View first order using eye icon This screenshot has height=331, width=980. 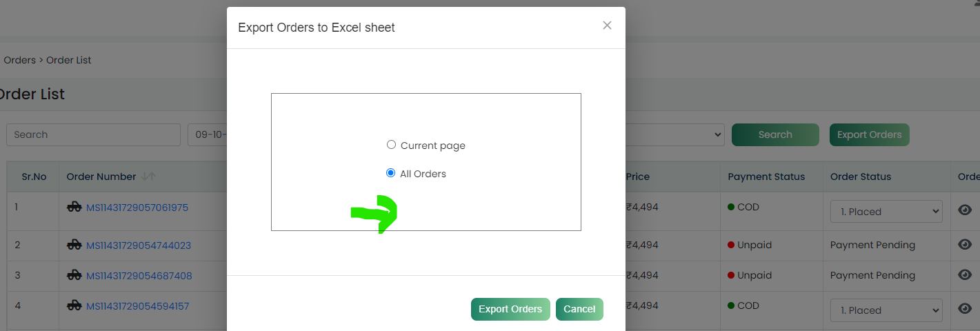pyautogui.click(x=966, y=211)
